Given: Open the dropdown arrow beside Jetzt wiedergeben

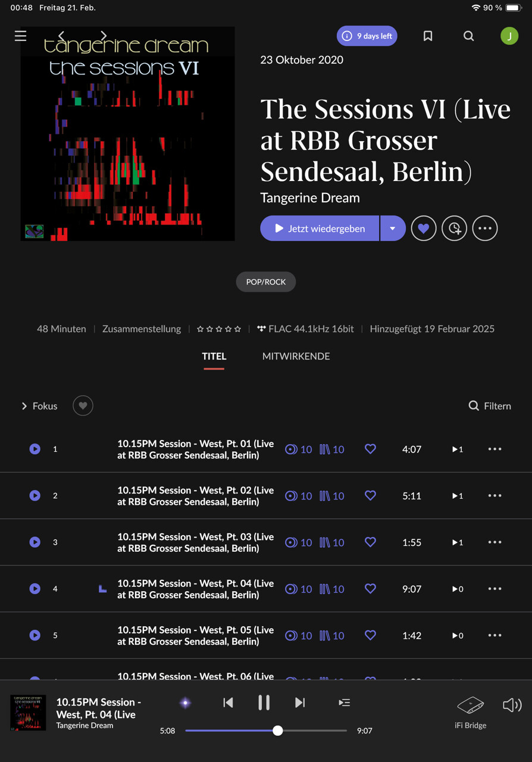Looking at the screenshot, I should tap(393, 228).
